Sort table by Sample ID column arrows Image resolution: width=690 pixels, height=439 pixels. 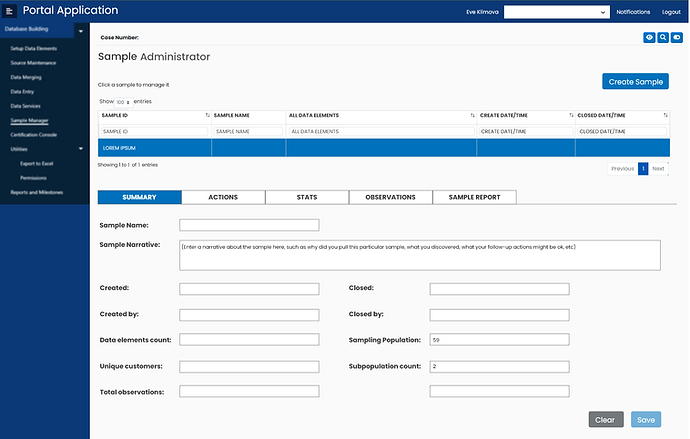coord(207,115)
